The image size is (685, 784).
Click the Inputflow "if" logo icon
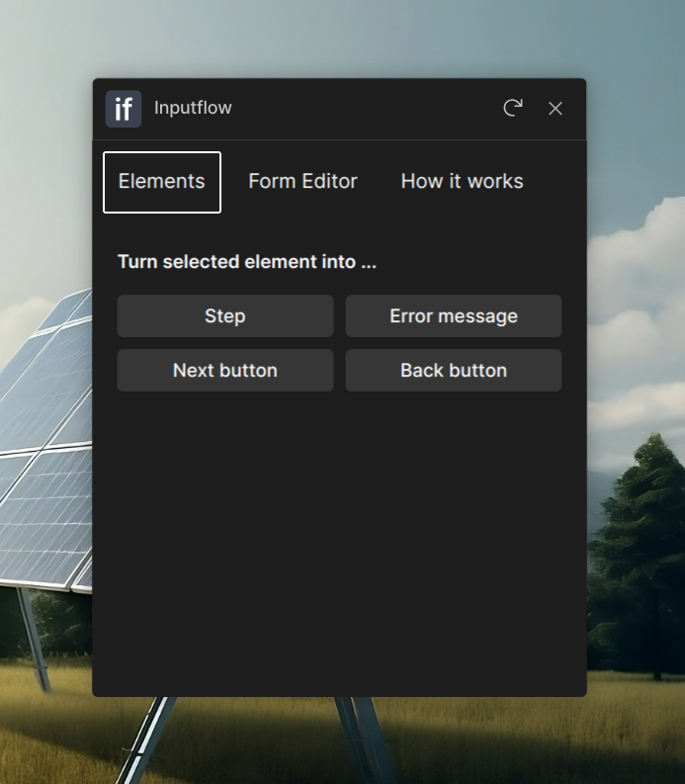(x=124, y=109)
